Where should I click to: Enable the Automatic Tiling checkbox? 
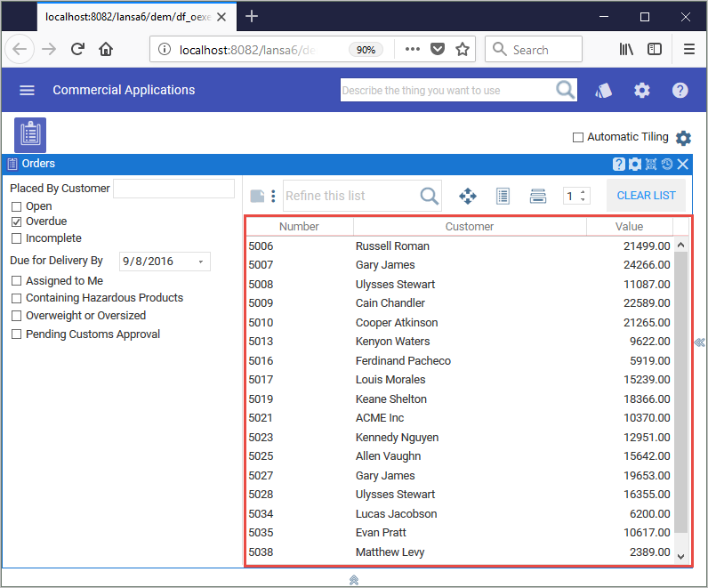(x=578, y=137)
